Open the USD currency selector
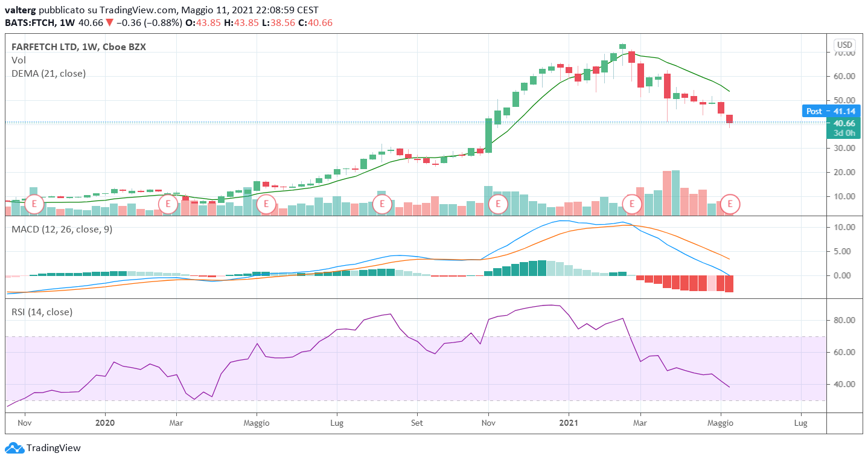Screen dimensions: 868x462 pos(844,45)
